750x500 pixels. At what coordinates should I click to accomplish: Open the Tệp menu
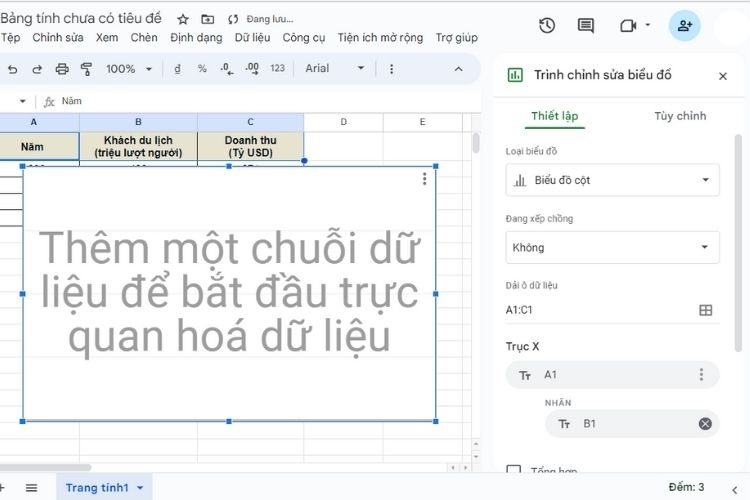coord(11,37)
